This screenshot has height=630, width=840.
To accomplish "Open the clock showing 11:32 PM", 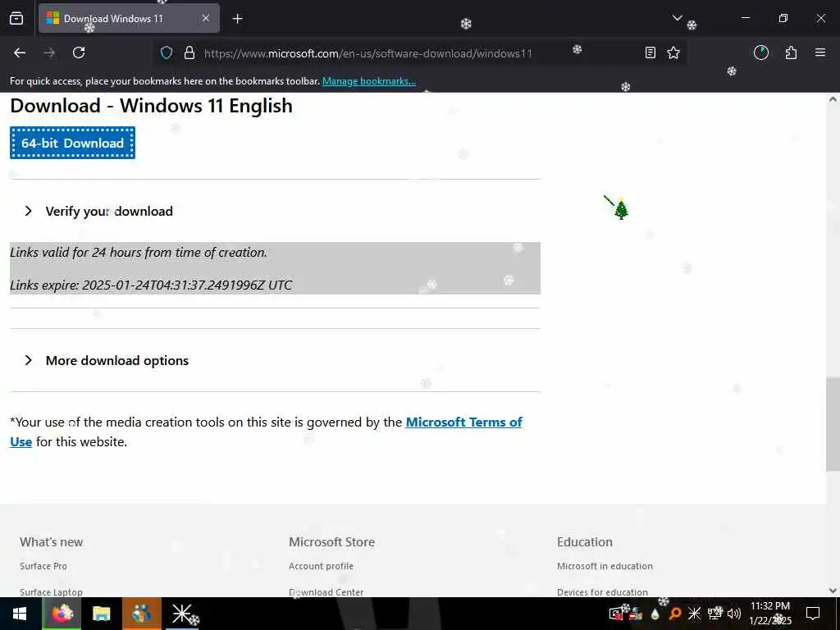I will point(770,614).
